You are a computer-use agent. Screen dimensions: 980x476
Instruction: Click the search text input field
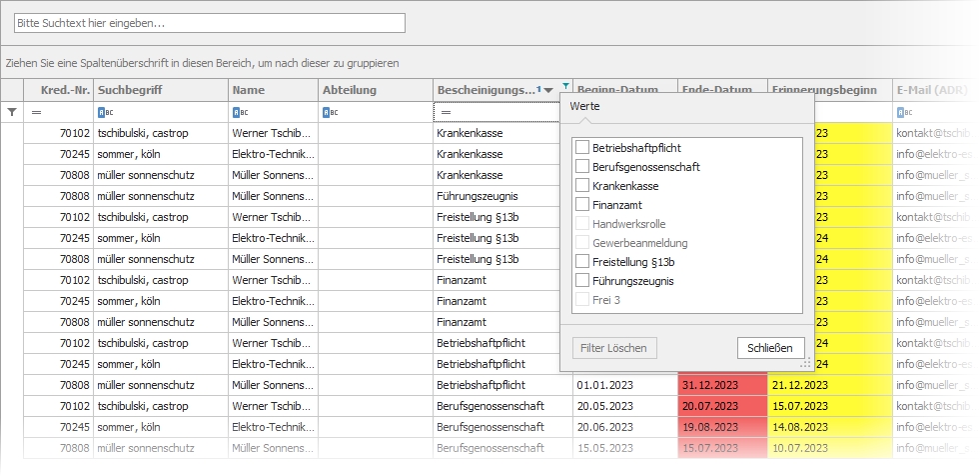210,22
